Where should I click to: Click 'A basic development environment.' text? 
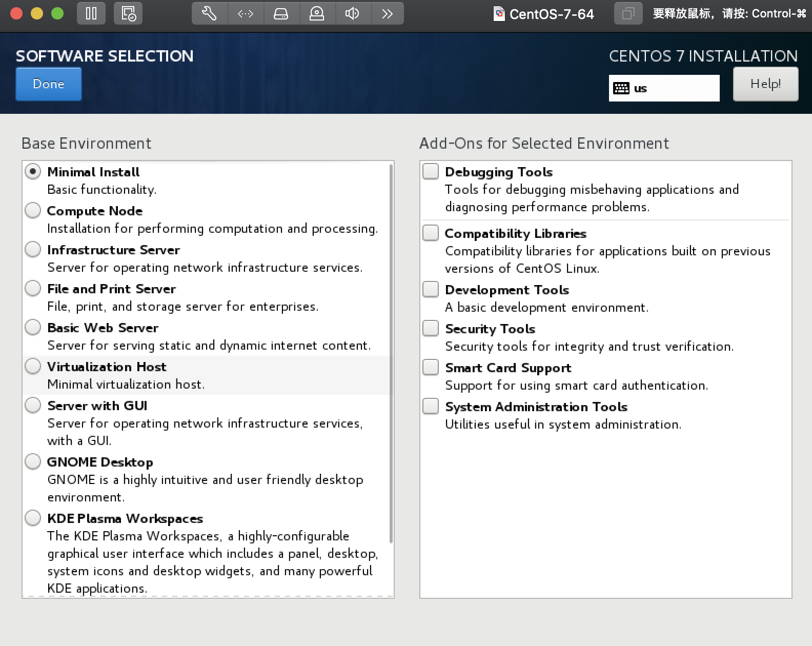coord(547,308)
